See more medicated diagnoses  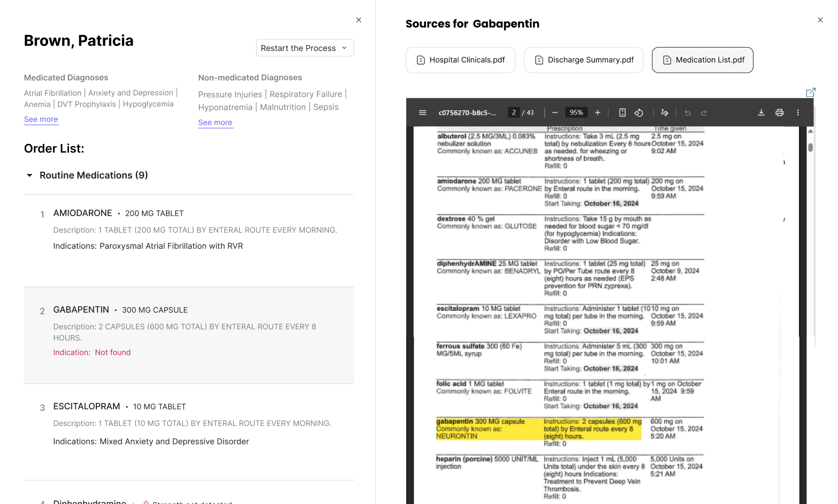point(41,119)
